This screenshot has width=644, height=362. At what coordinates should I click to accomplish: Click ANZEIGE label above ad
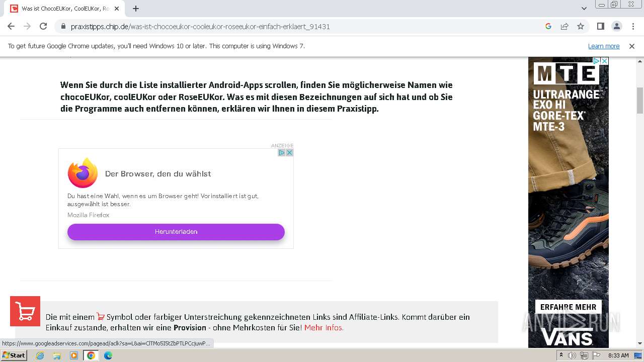[282, 145]
